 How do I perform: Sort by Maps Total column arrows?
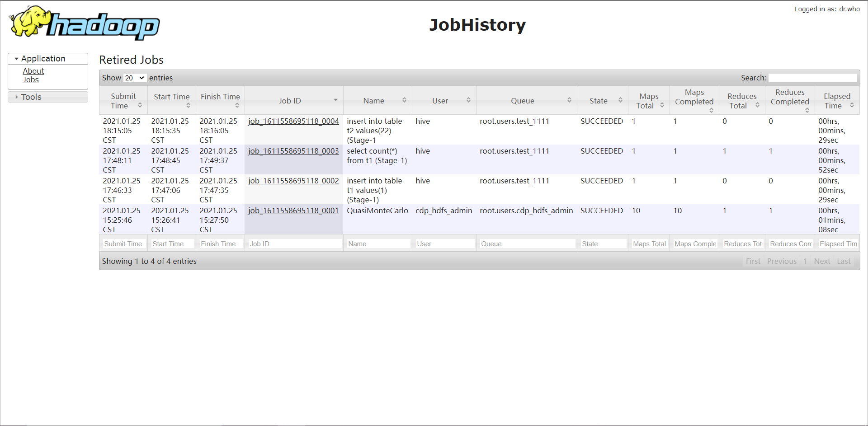coord(662,105)
